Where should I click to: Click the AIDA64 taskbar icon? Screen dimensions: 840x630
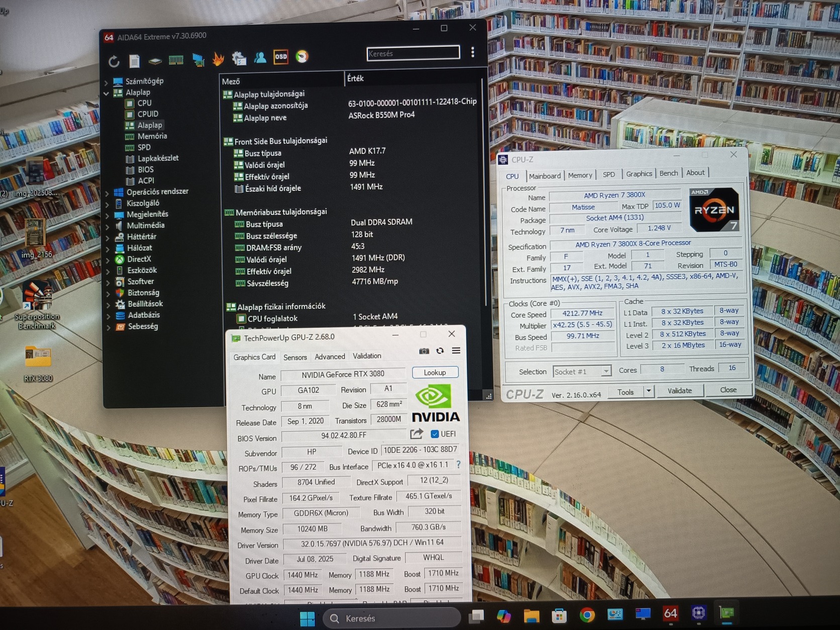pos(670,613)
